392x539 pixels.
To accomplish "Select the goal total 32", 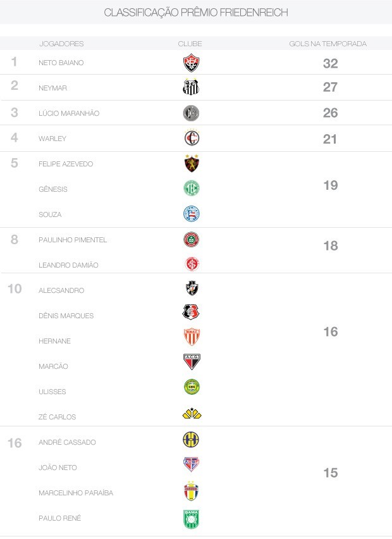I will tap(330, 63).
